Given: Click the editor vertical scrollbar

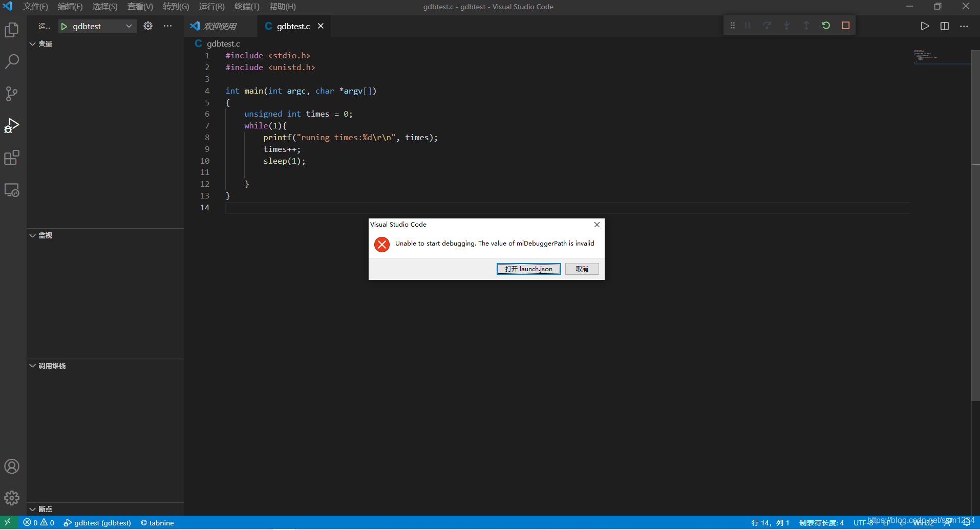Looking at the screenshot, I should click(x=975, y=225).
